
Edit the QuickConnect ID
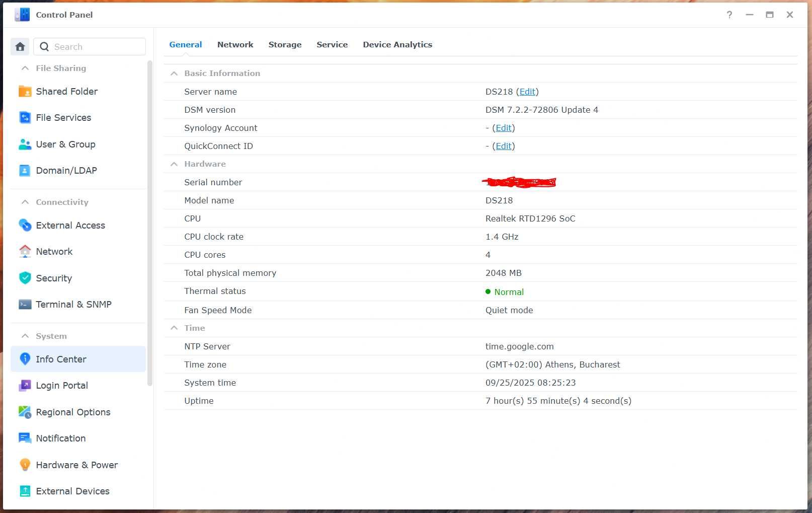coord(504,146)
